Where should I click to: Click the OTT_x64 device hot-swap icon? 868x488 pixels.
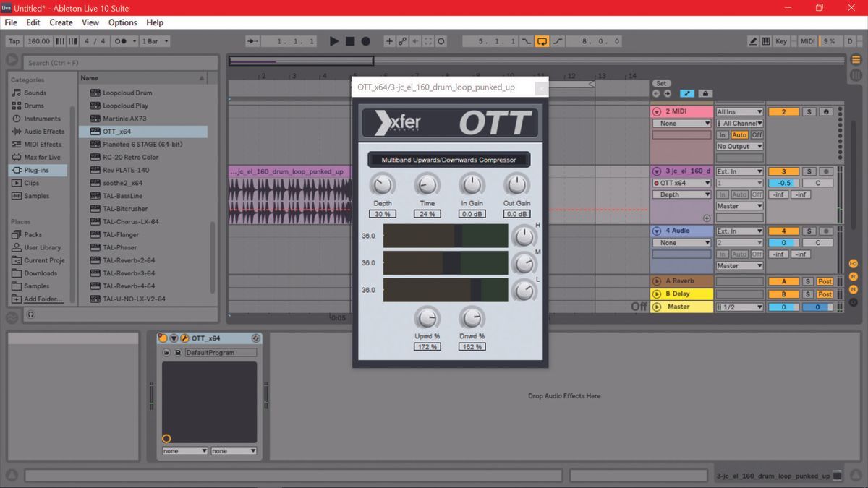[x=255, y=338]
